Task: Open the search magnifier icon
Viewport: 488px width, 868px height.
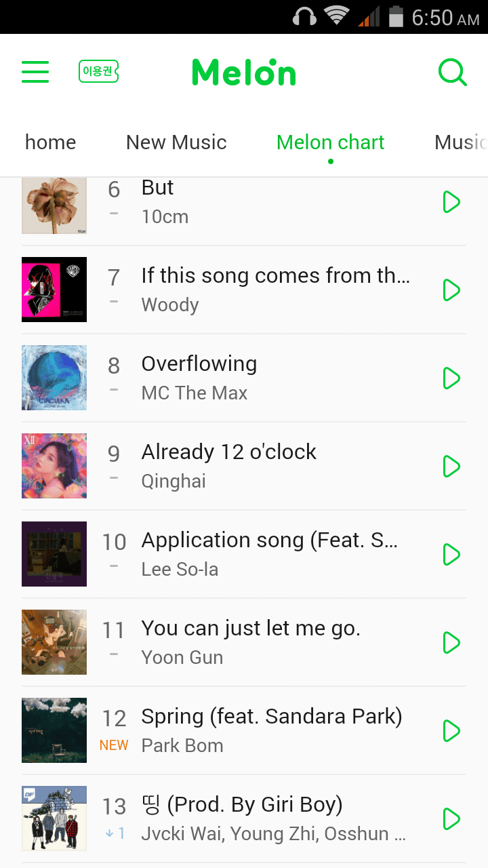Action: click(452, 72)
